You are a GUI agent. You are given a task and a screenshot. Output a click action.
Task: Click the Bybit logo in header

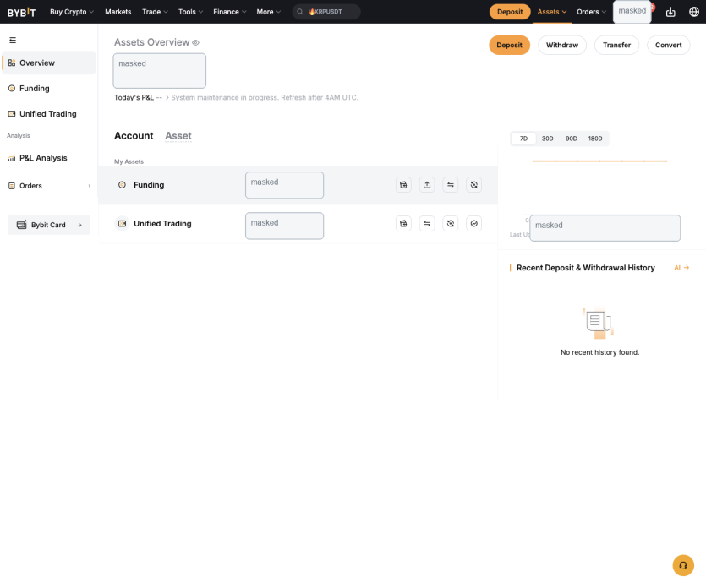point(21,12)
